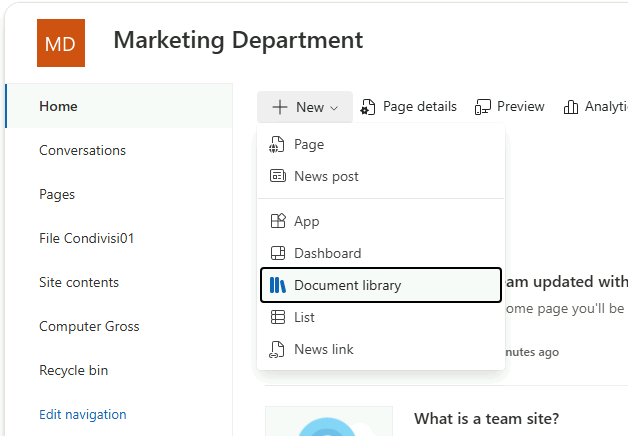Click the Edit navigation link
Image resolution: width=628 pixels, height=436 pixels.
click(x=83, y=414)
